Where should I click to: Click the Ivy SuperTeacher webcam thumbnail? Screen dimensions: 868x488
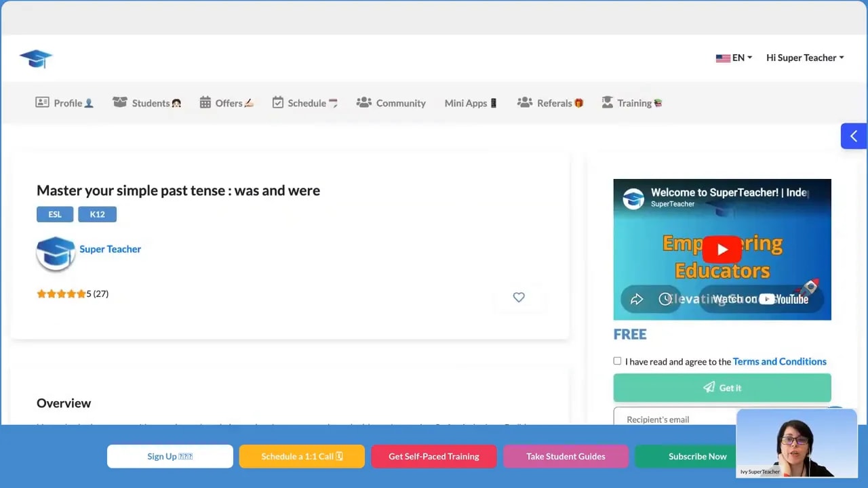coord(797,443)
